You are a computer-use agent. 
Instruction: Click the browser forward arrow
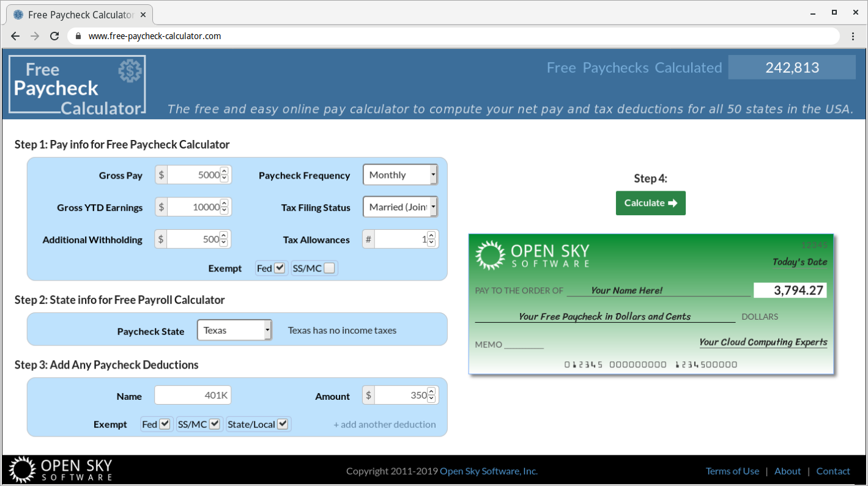tap(35, 36)
